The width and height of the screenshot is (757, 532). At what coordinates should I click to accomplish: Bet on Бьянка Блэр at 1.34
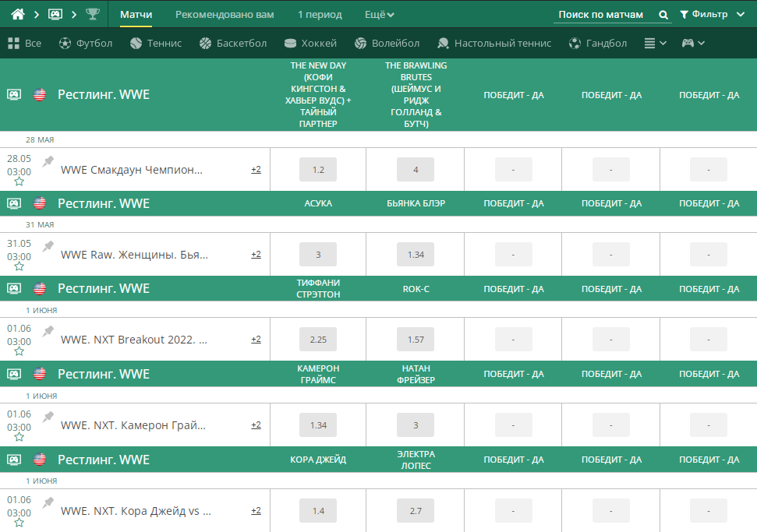416,255
